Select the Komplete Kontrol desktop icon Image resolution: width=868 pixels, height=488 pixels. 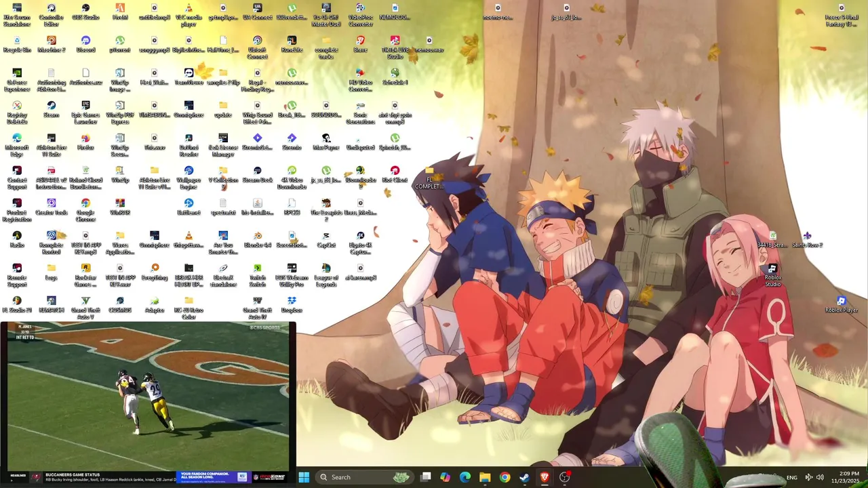(x=51, y=243)
